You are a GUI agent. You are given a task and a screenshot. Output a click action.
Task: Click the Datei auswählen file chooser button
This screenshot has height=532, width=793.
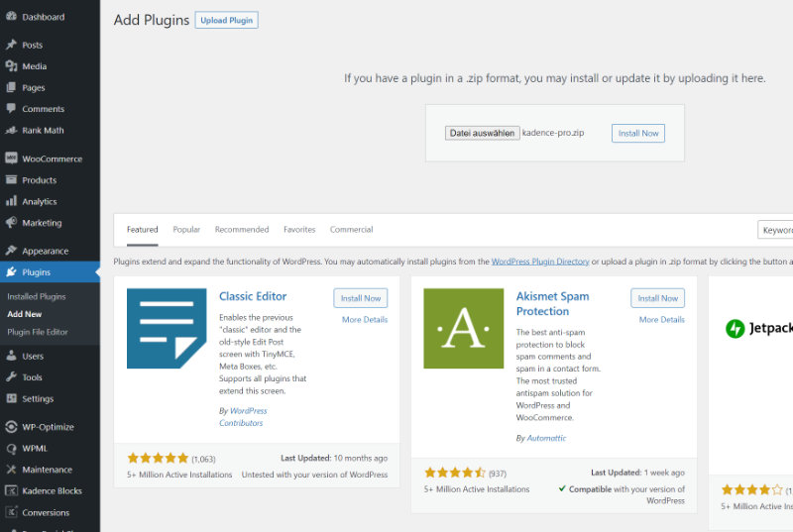482,133
